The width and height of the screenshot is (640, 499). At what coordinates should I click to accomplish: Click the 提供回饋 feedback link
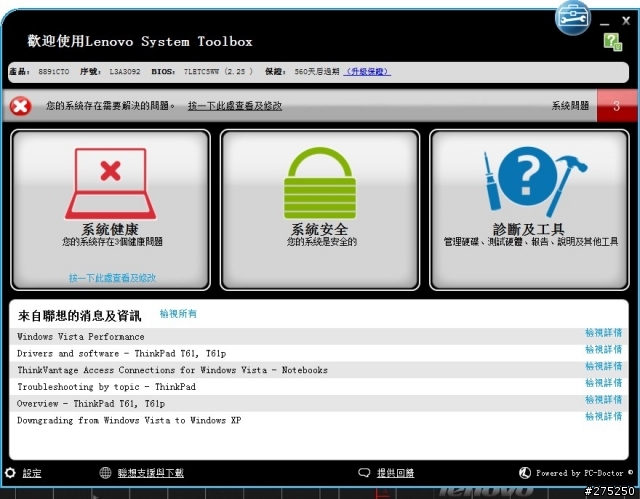pos(396,473)
